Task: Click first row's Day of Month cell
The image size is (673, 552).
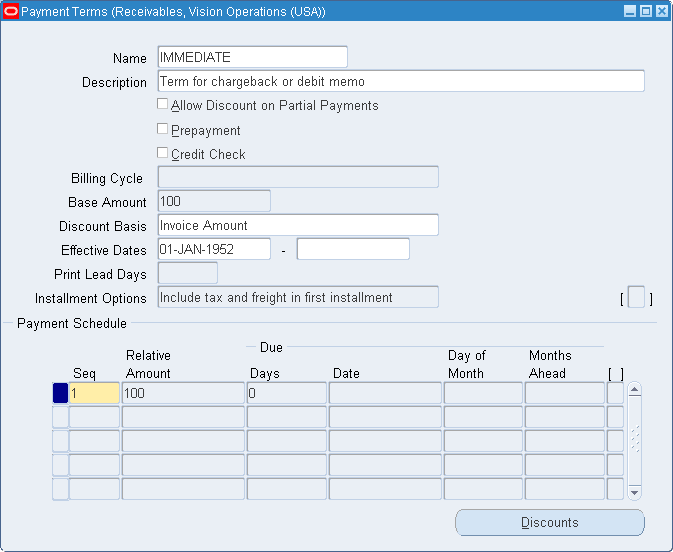Action: 483,393
